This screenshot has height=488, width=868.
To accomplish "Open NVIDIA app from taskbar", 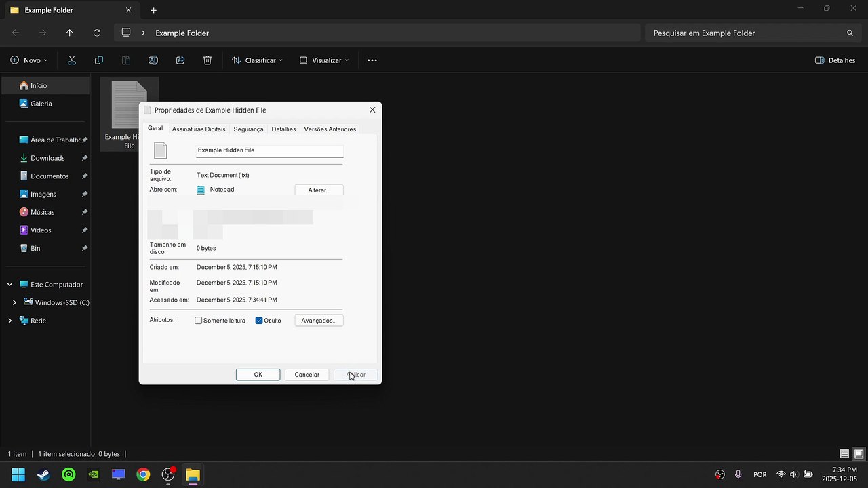I will 94,474.
